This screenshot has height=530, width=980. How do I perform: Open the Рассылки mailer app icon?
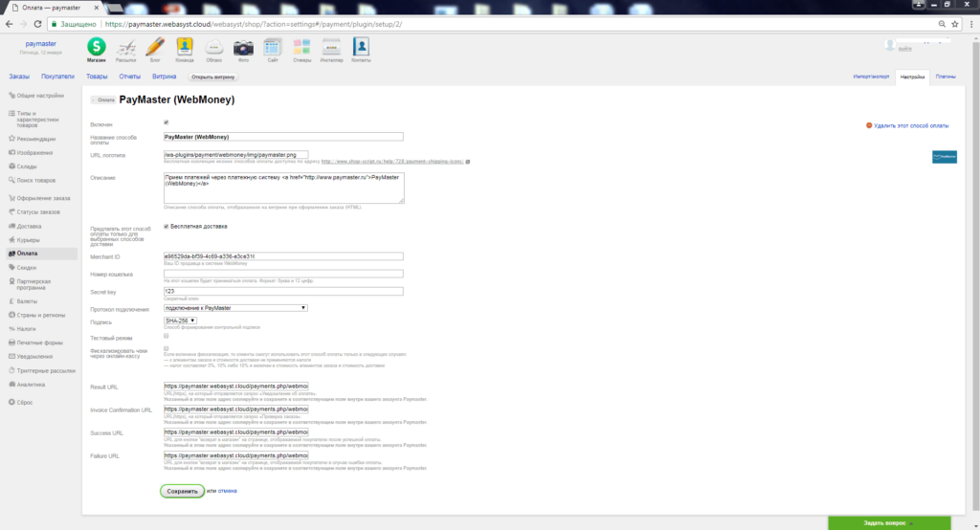[125, 50]
